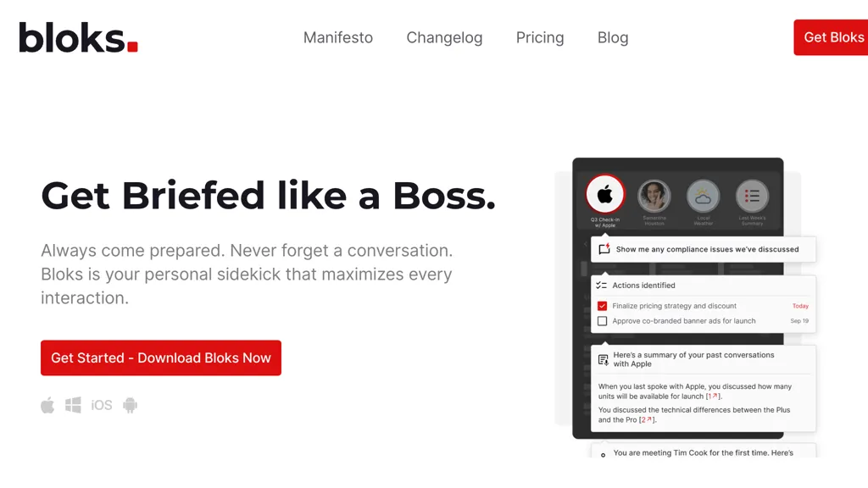Select Samantha Houston's profile photo
Image resolution: width=868 pixels, height=488 pixels.
[x=654, y=196]
